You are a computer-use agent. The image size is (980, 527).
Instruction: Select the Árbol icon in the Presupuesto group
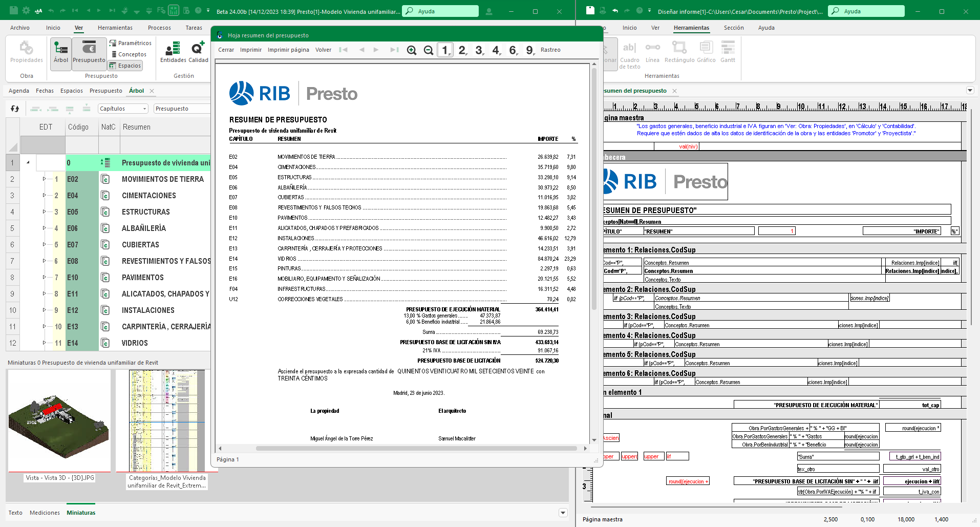[61, 53]
